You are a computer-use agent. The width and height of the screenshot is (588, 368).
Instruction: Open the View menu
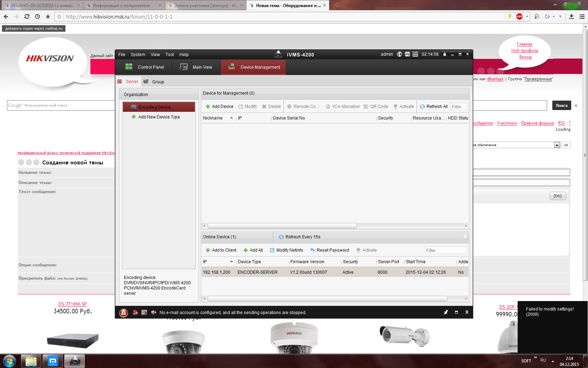click(155, 55)
